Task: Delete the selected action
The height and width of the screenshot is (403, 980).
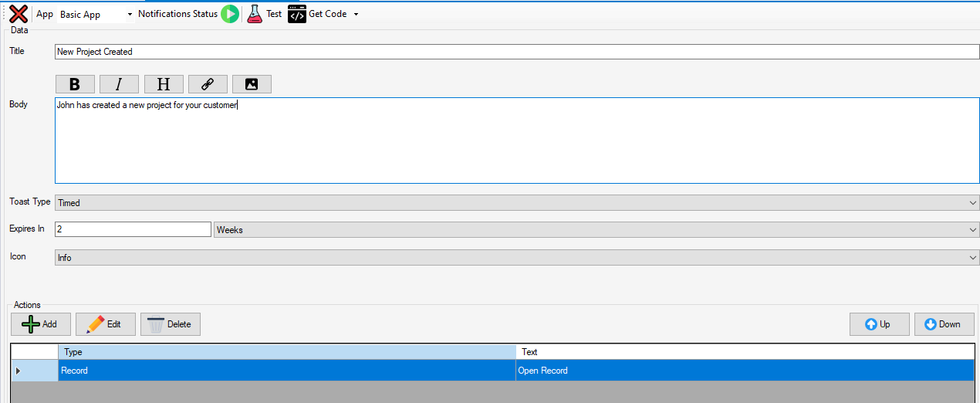Action: [171, 324]
